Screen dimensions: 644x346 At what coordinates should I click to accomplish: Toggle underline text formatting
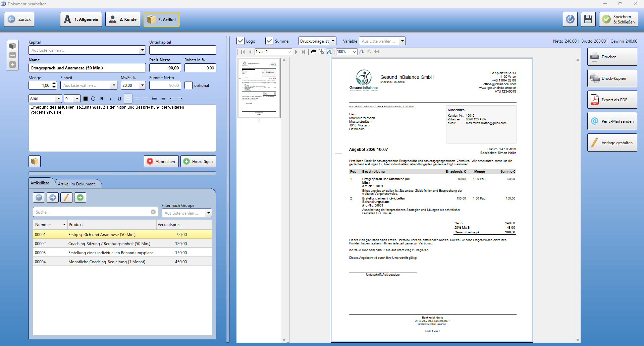[119, 99]
